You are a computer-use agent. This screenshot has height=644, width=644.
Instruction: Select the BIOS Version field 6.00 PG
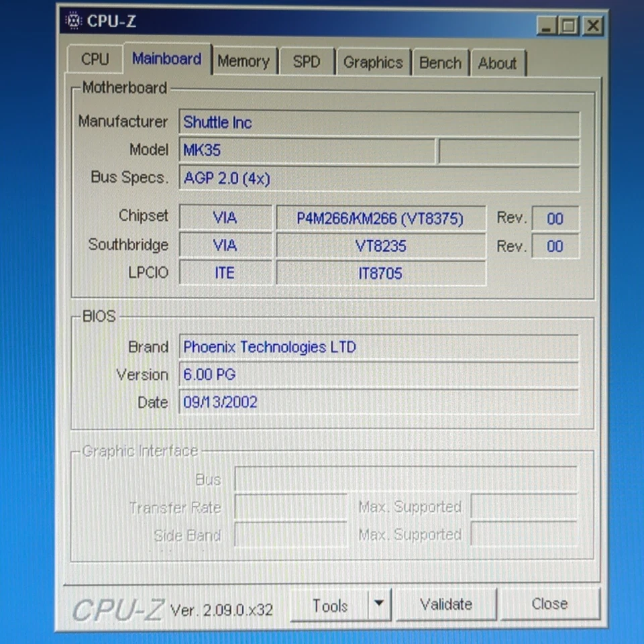coord(379,374)
